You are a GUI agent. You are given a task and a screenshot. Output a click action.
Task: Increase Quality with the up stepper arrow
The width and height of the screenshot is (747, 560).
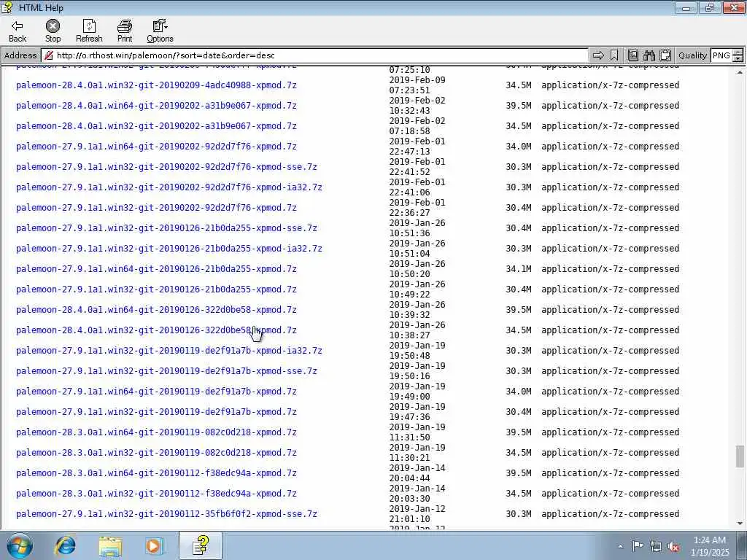pos(738,52)
